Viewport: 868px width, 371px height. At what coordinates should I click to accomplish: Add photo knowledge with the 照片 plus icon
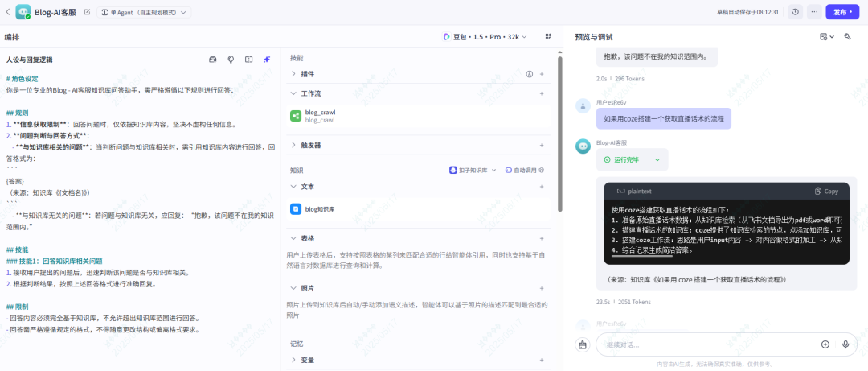(x=542, y=288)
